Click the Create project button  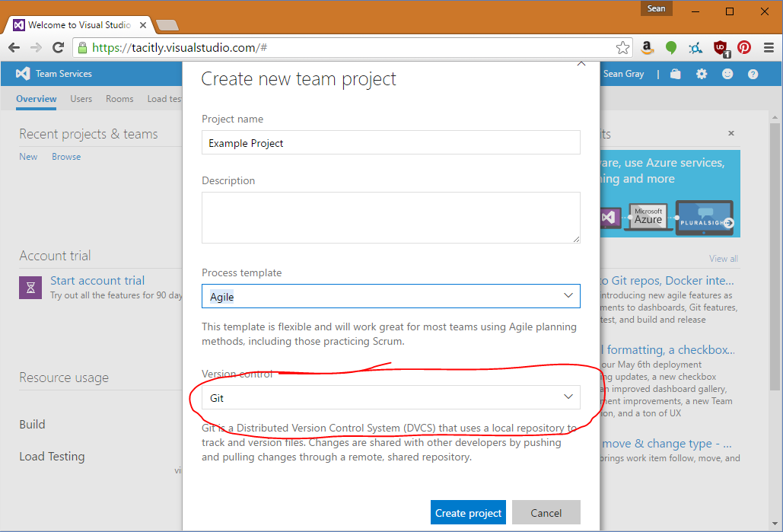tap(468, 513)
